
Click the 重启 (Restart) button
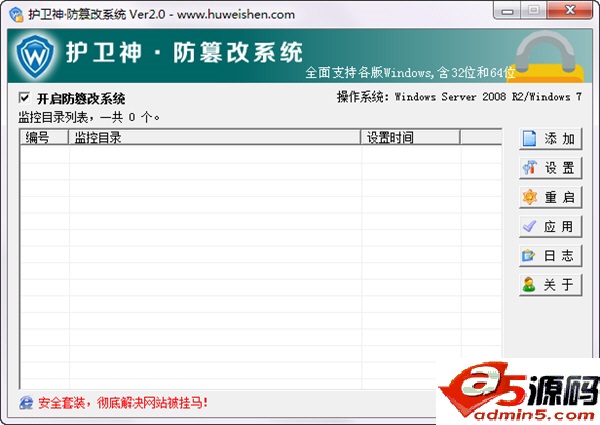[550, 197]
